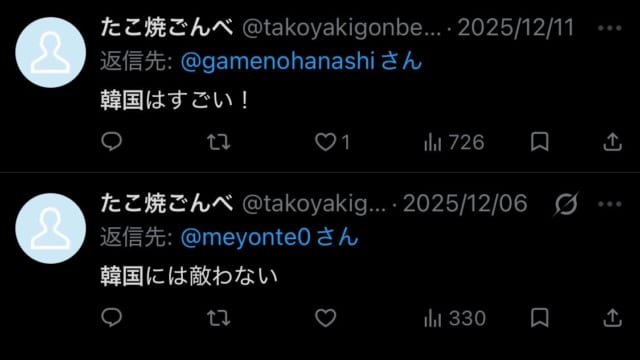Retweet the 韓国には敵わない post
640x360 pixels.
coord(218,318)
